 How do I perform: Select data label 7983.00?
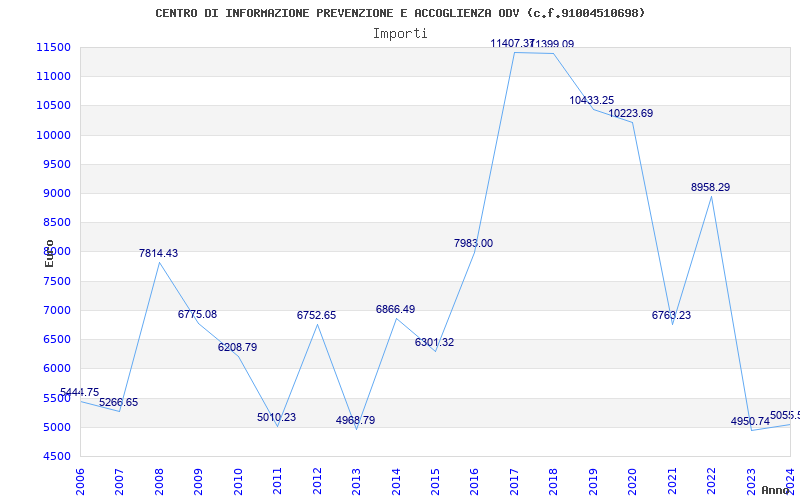pos(473,243)
